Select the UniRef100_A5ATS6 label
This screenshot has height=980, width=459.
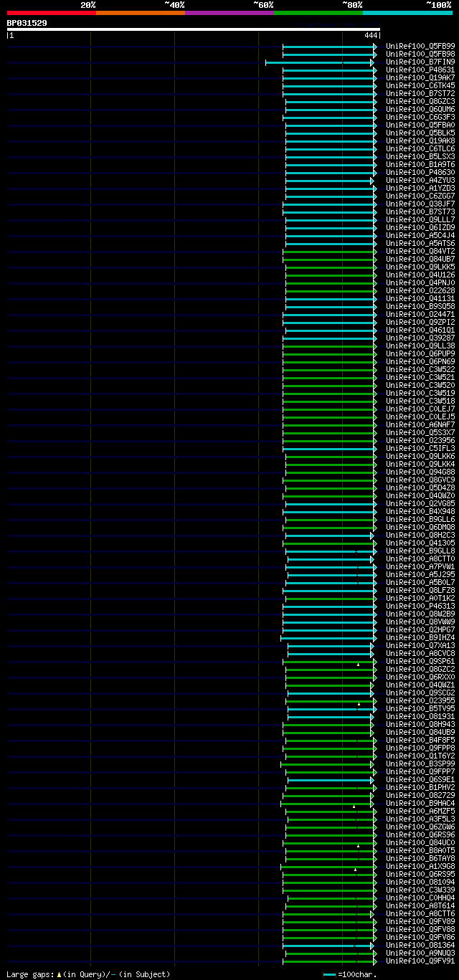[x=420, y=243]
